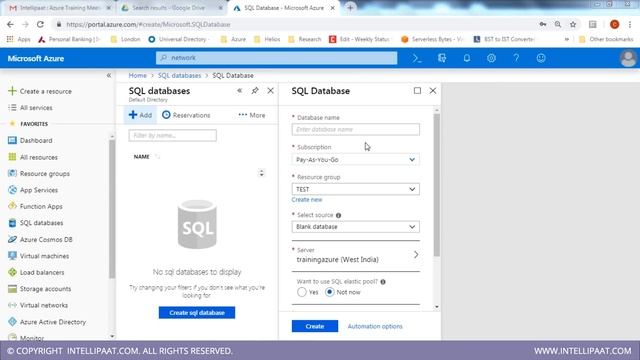Click SQL databases breadcrumb link
Image resolution: width=640 pixels, height=360 pixels.
click(x=180, y=76)
